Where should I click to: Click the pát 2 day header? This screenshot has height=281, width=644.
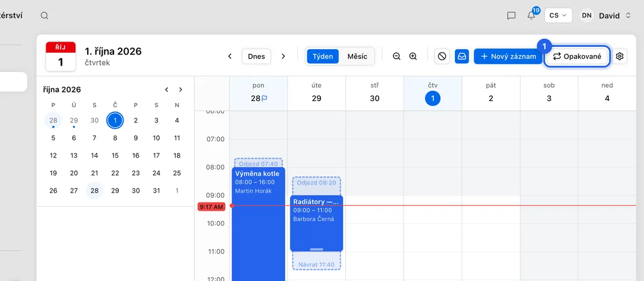[491, 92]
